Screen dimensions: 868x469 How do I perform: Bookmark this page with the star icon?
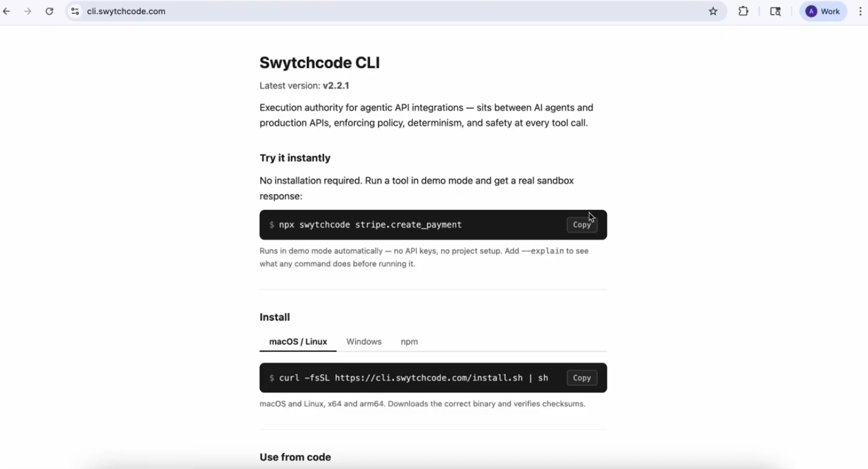point(713,11)
